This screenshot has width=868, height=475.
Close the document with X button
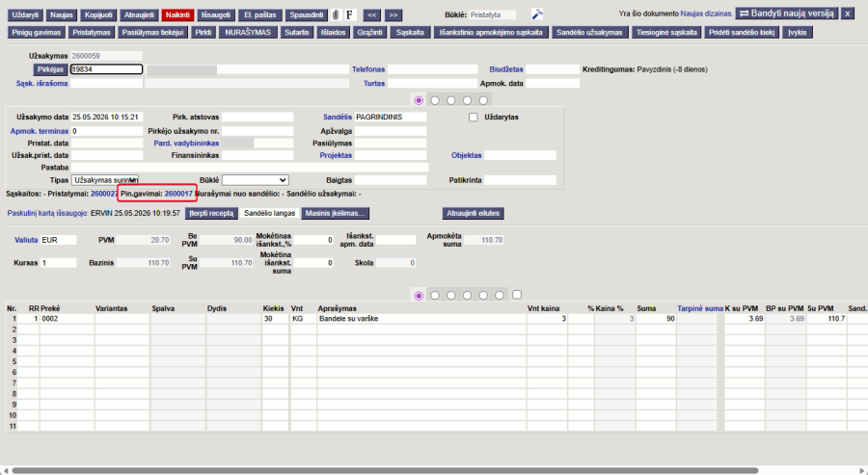click(x=847, y=13)
